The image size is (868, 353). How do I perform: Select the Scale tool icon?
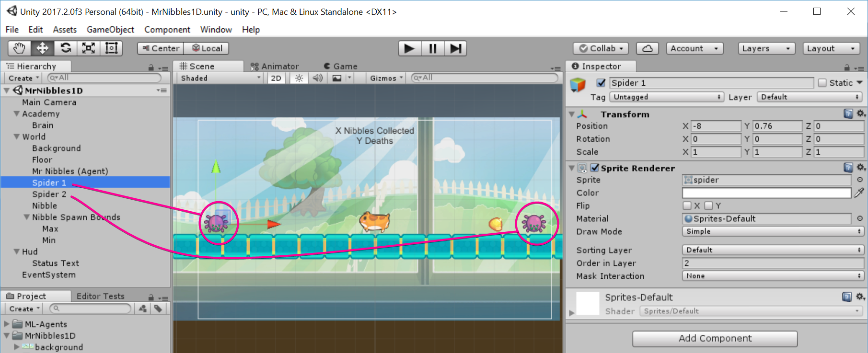click(89, 48)
